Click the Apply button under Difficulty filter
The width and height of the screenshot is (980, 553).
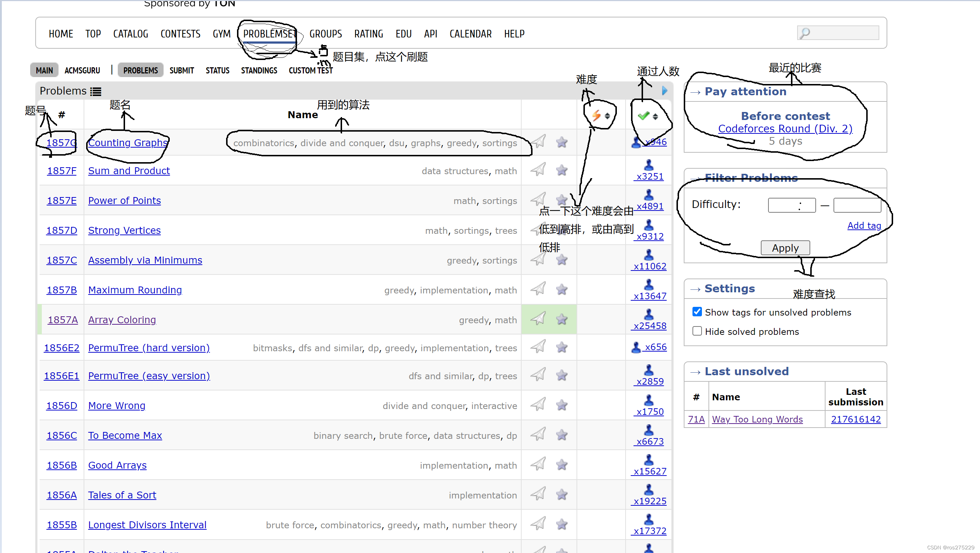[785, 247]
